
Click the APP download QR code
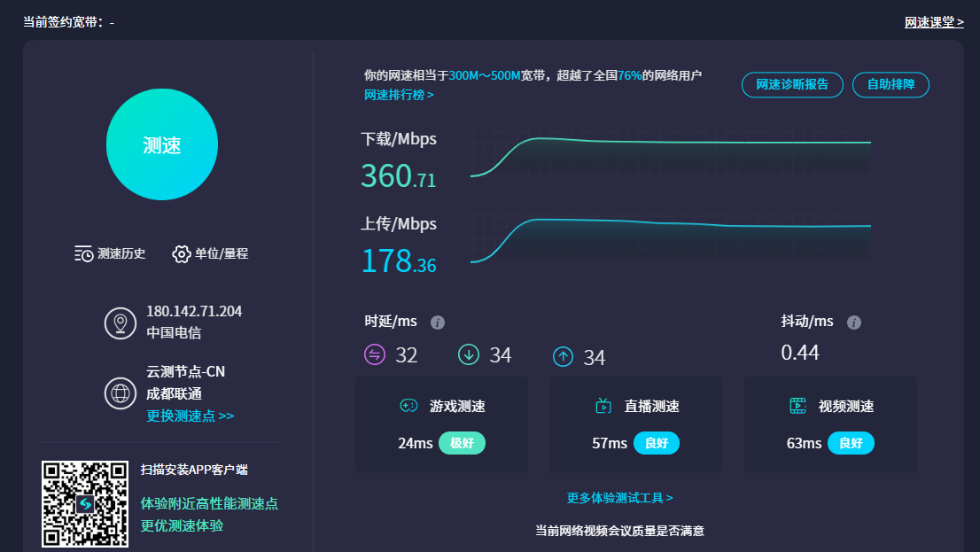coord(85,505)
